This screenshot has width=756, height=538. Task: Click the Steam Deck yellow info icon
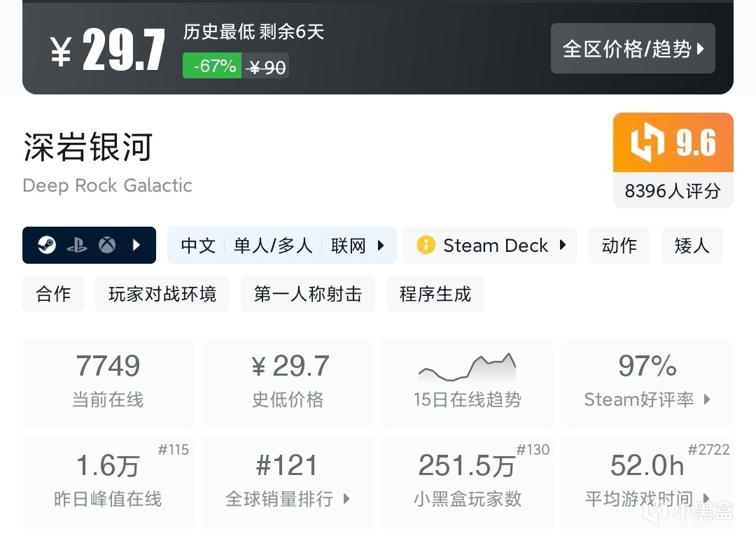(426, 246)
